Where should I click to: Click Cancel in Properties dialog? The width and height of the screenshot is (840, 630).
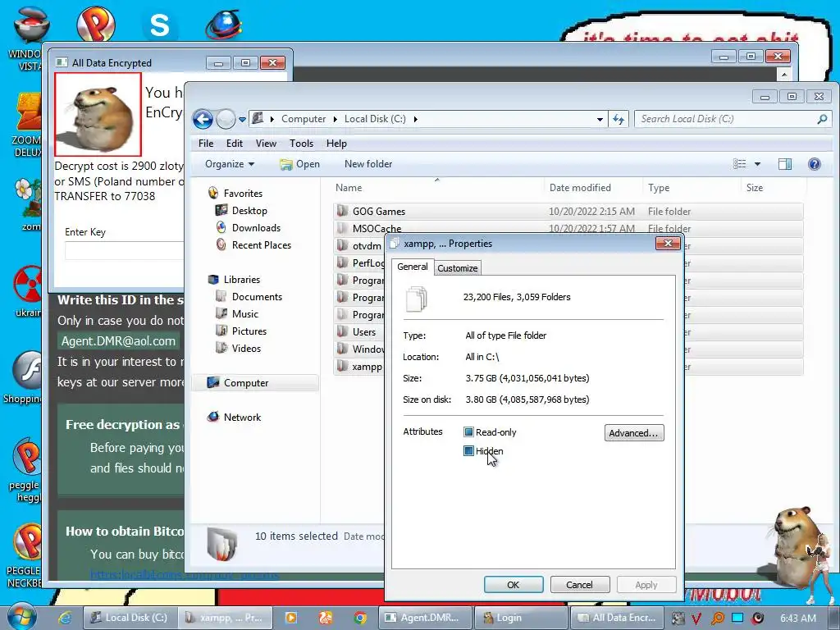click(580, 584)
